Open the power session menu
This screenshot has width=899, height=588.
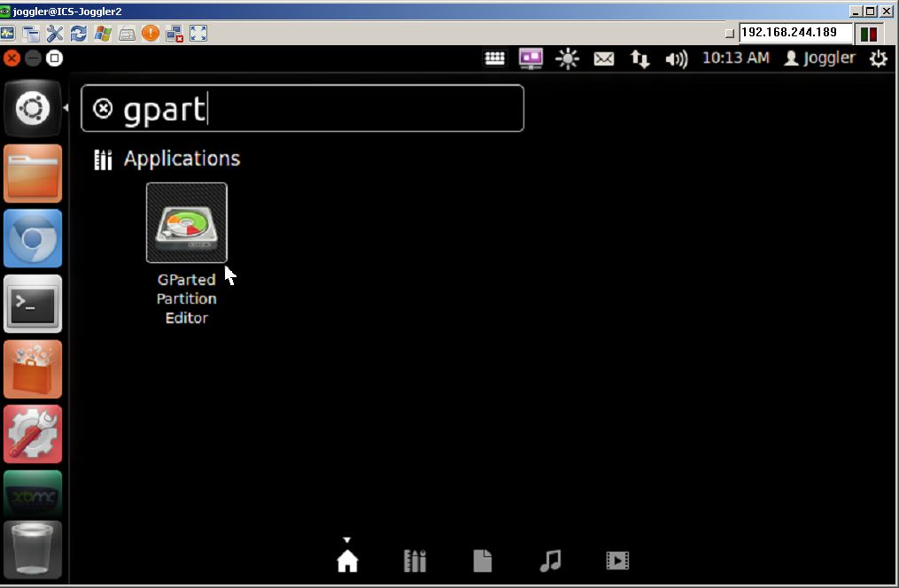879,58
